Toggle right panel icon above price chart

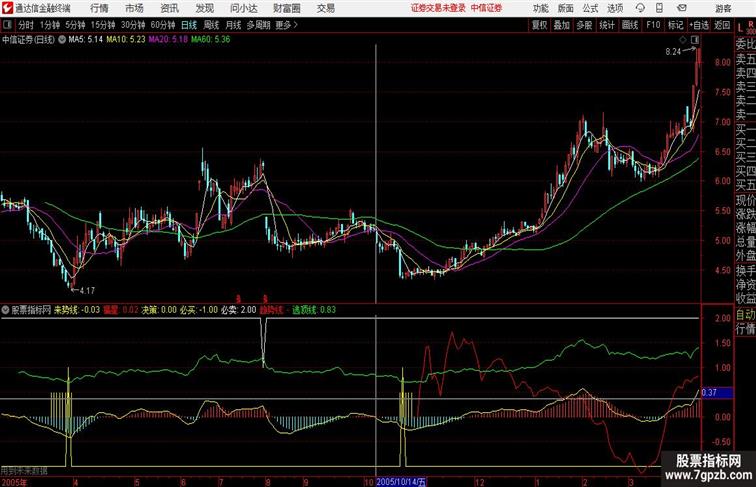[x=695, y=40]
